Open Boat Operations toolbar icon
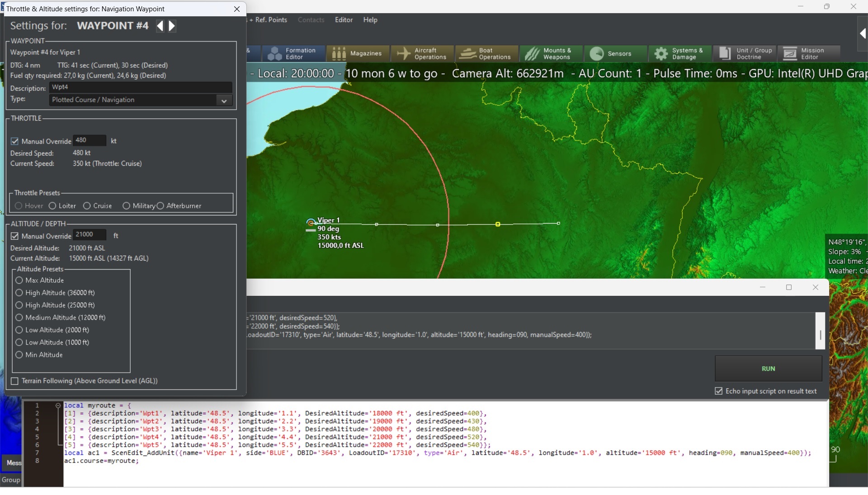 pyautogui.click(x=486, y=54)
